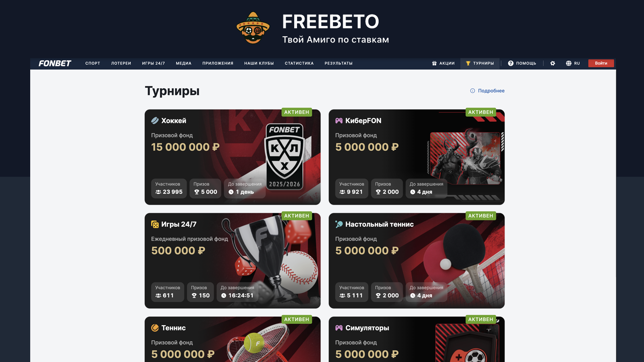Select the Теннис tournament card

(x=232, y=339)
